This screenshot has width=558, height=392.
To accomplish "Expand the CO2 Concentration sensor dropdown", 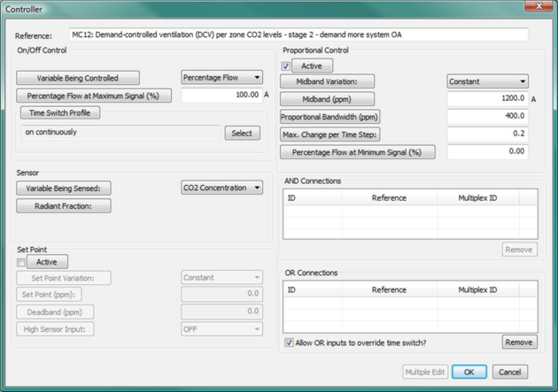I will click(x=221, y=188).
